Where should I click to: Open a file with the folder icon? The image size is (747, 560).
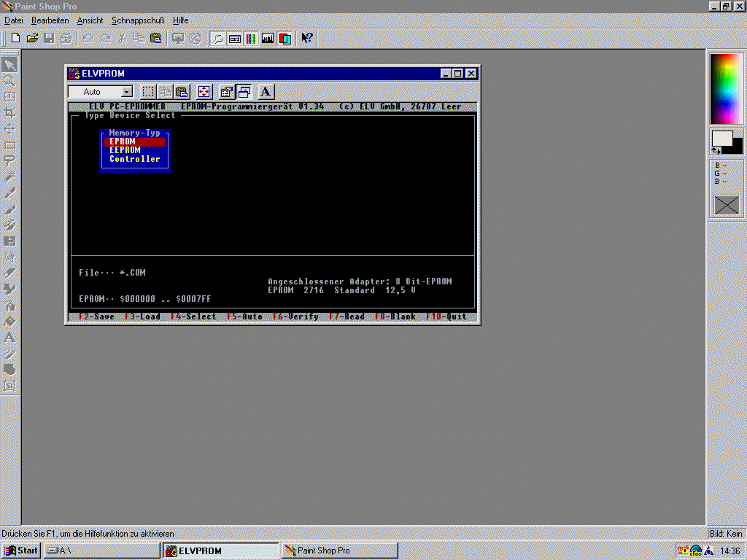(32, 38)
